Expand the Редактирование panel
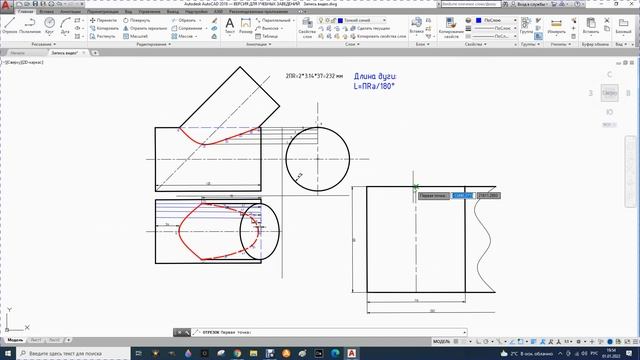640x360 pixels. pyautogui.click(x=154, y=44)
